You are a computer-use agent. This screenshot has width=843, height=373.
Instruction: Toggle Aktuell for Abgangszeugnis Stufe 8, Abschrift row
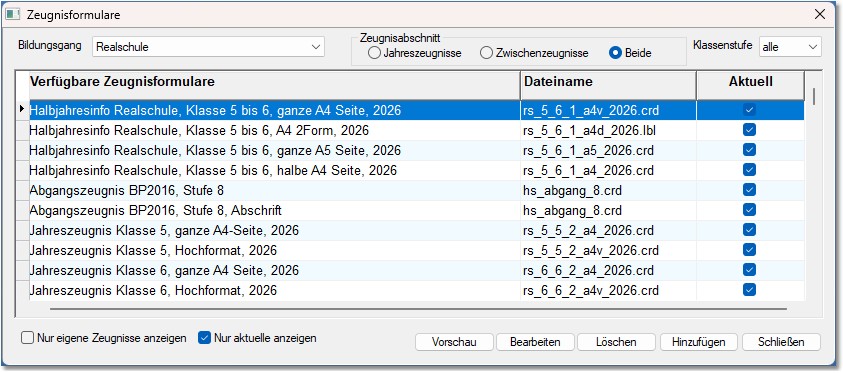pyautogui.click(x=749, y=210)
